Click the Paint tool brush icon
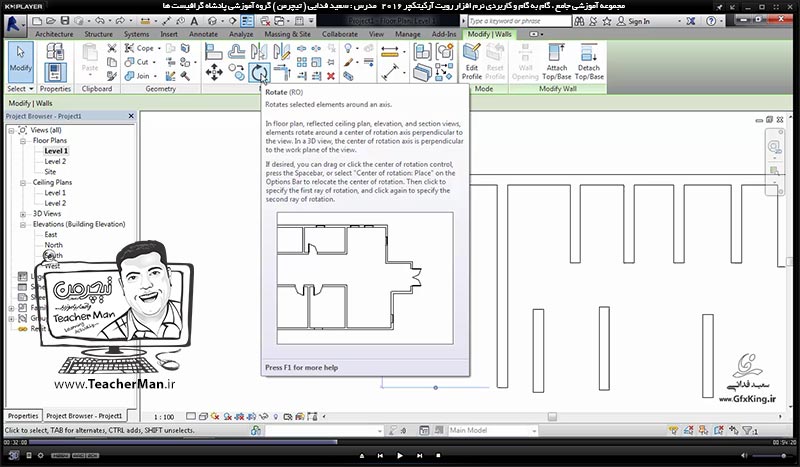Image resolution: width=800 pixels, height=467 pixels. coord(348,62)
